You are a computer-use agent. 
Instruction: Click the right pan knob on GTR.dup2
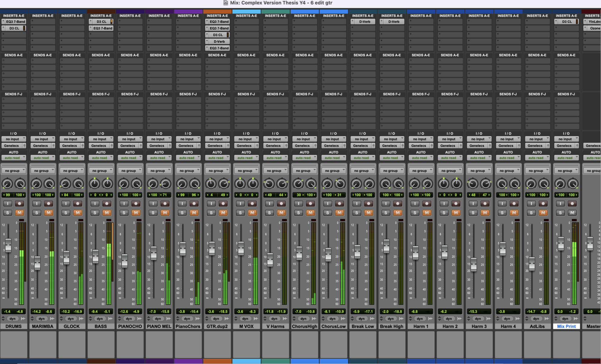(x=224, y=184)
